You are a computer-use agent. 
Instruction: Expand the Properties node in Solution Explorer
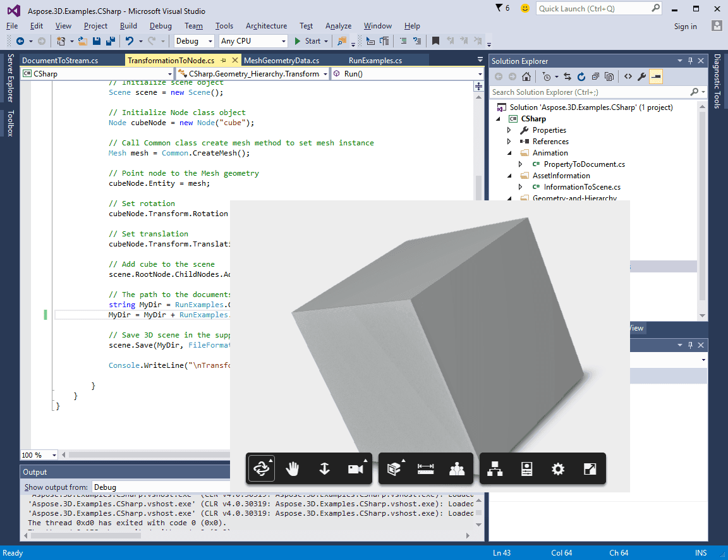tap(509, 130)
